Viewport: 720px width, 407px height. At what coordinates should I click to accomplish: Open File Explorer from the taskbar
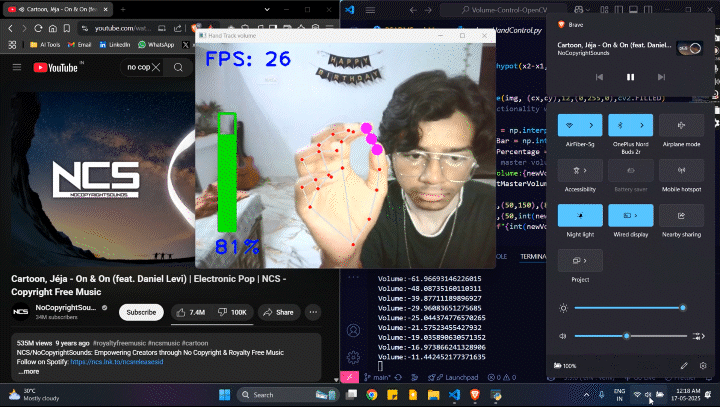433,395
